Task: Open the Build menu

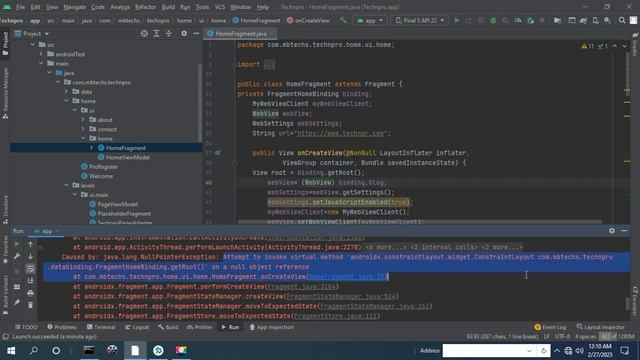Action: pyautogui.click(x=168, y=7)
